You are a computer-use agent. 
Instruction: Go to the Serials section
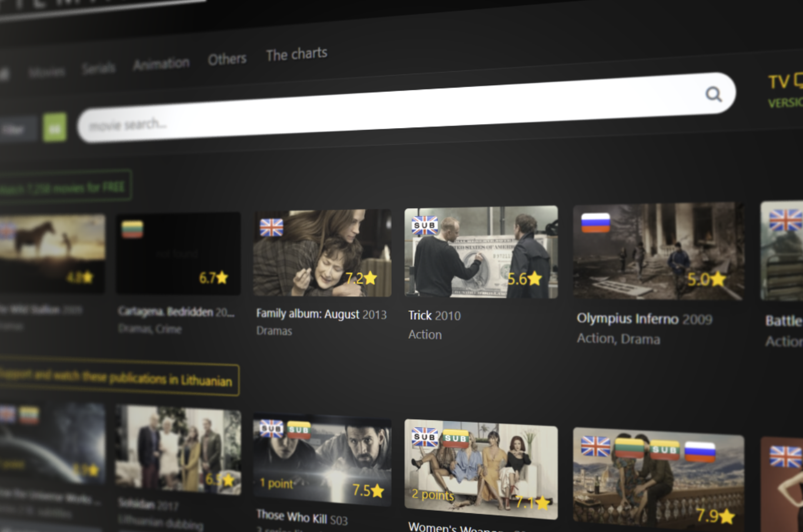tap(98, 68)
